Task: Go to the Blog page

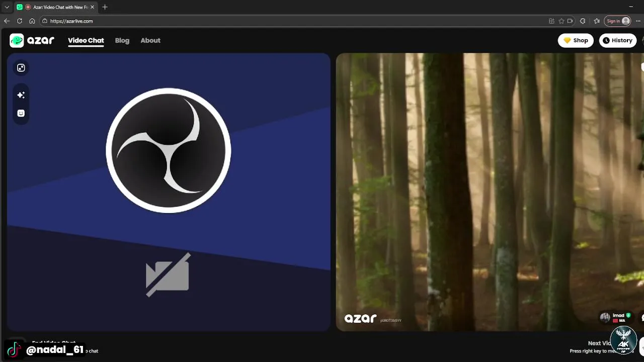Action: pos(122,41)
